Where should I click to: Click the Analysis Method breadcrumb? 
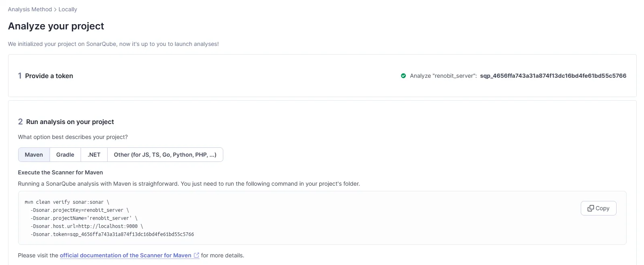[x=30, y=9]
